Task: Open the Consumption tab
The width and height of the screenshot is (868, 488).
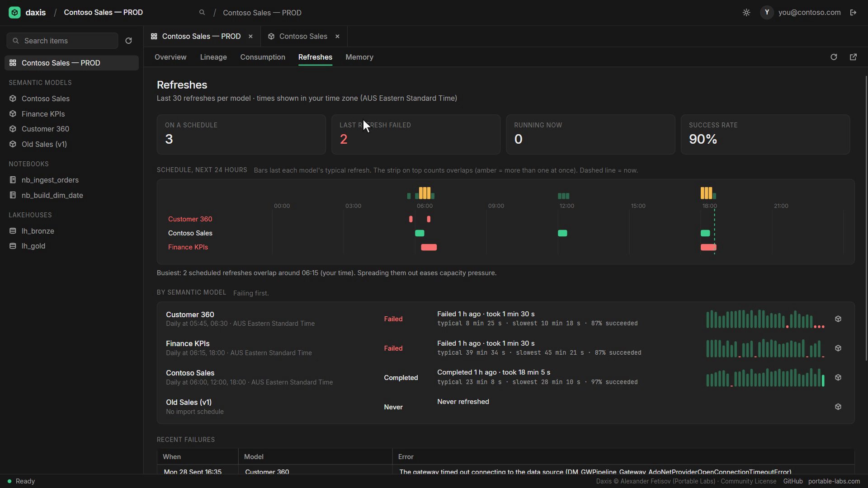Action: pyautogui.click(x=263, y=57)
